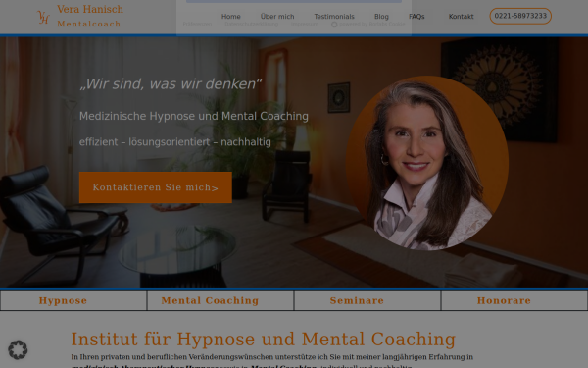Click the circular portrait photo of Vera Hanisch
Viewport: 588px width, 368px height.
pos(426,163)
